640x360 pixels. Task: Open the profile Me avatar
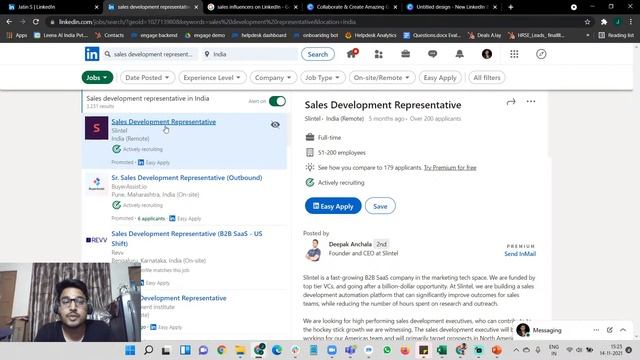coord(487,54)
